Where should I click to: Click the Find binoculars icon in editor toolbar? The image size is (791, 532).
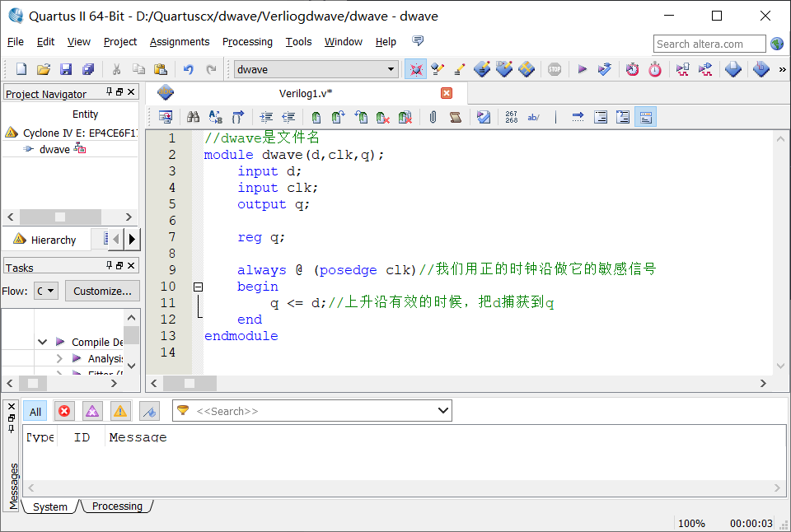coord(193,118)
